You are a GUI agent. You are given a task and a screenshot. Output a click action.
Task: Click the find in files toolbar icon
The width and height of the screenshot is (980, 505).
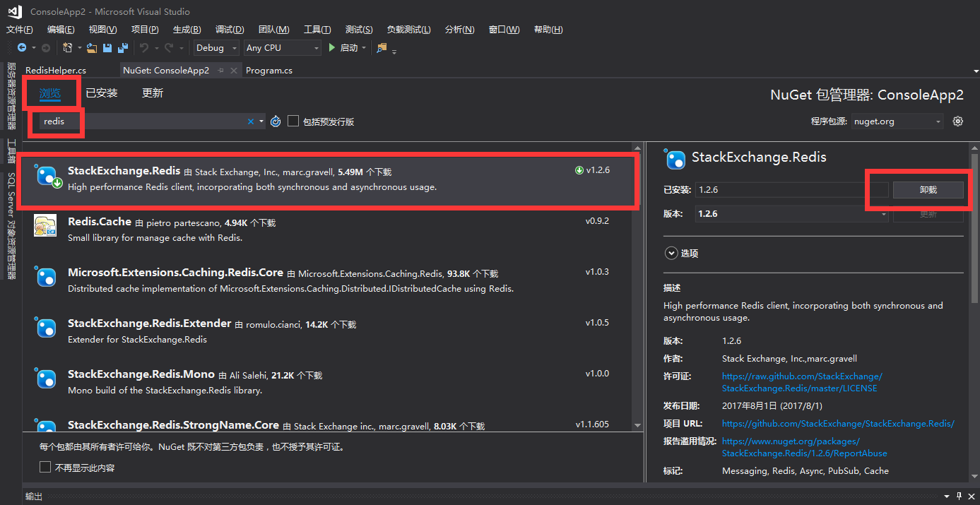pyautogui.click(x=382, y=48)
